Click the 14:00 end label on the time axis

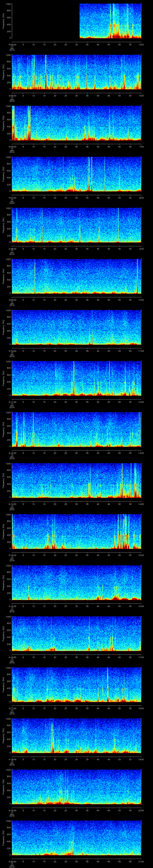(141, 504)
